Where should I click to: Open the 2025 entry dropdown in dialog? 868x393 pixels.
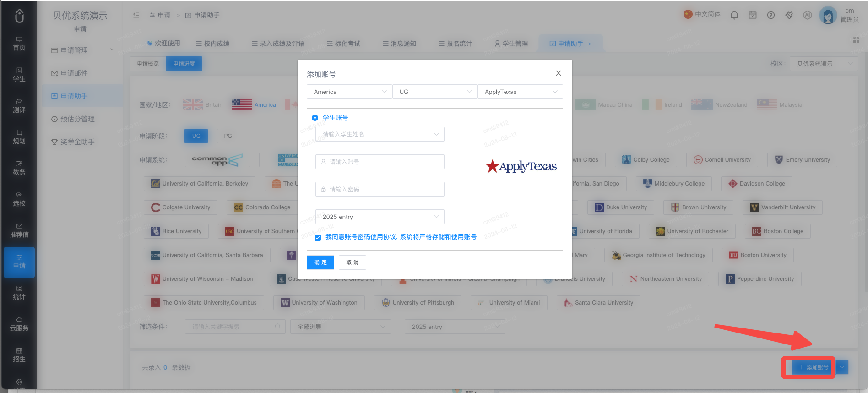[380, 217]
